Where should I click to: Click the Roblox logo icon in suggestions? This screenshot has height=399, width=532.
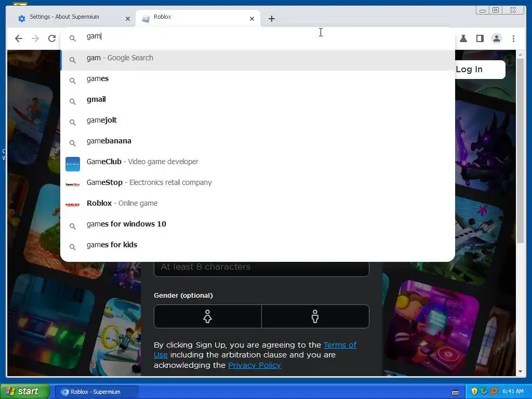pos(73,205)
